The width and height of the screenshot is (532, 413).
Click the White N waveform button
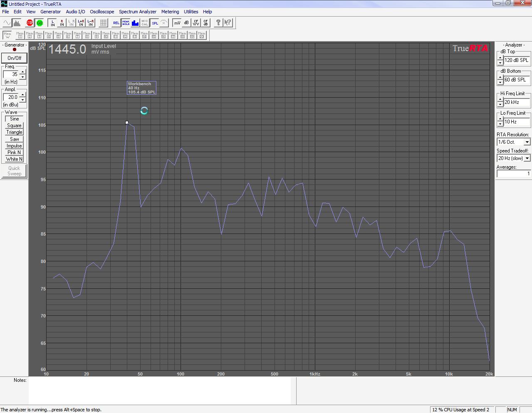click(14, 159)
